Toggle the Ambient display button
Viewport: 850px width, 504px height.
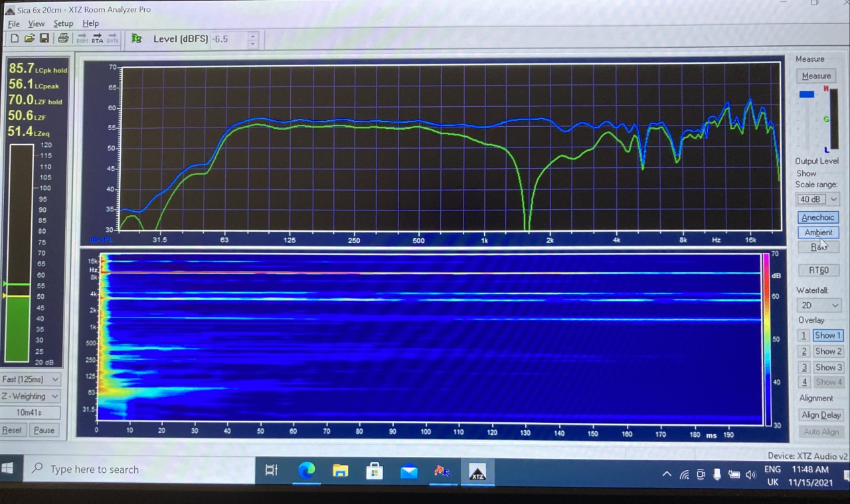click(x=818, y=232)
